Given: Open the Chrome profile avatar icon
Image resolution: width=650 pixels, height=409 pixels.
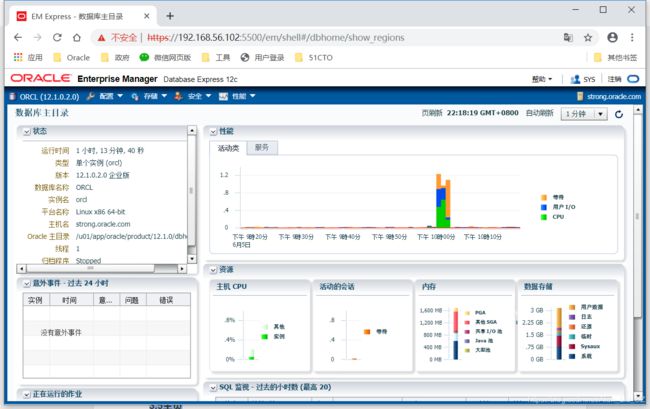Looking at the screenshot, I should click(612, 37).
